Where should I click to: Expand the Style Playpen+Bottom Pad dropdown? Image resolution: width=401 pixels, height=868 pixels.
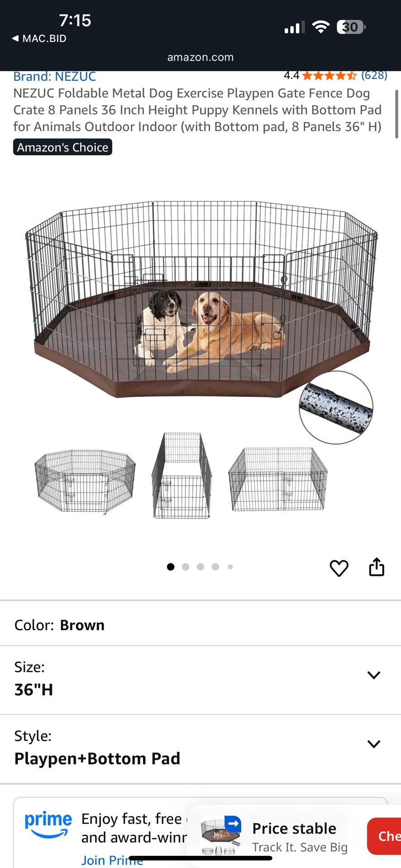(200, 749)
